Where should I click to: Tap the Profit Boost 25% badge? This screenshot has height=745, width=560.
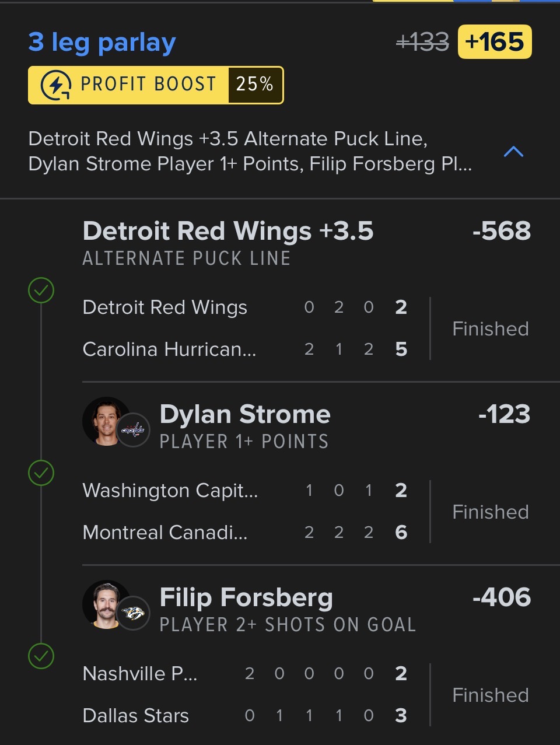click(x=156, y=85)
